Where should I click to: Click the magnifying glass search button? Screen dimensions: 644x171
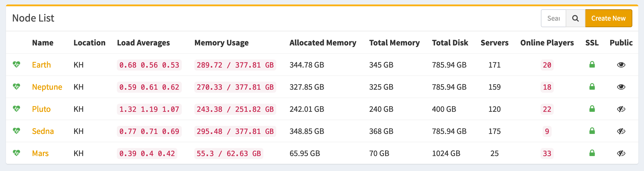pos(575,18)
